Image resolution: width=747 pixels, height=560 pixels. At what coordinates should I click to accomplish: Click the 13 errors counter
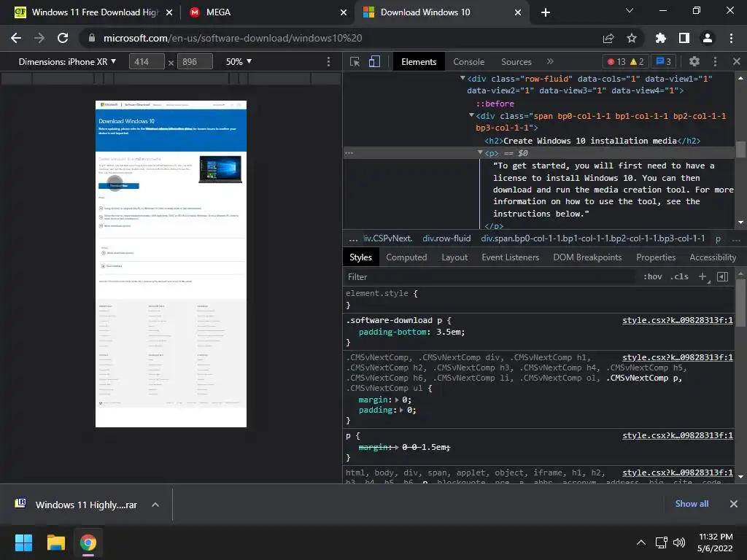click(x=616, y=61)
